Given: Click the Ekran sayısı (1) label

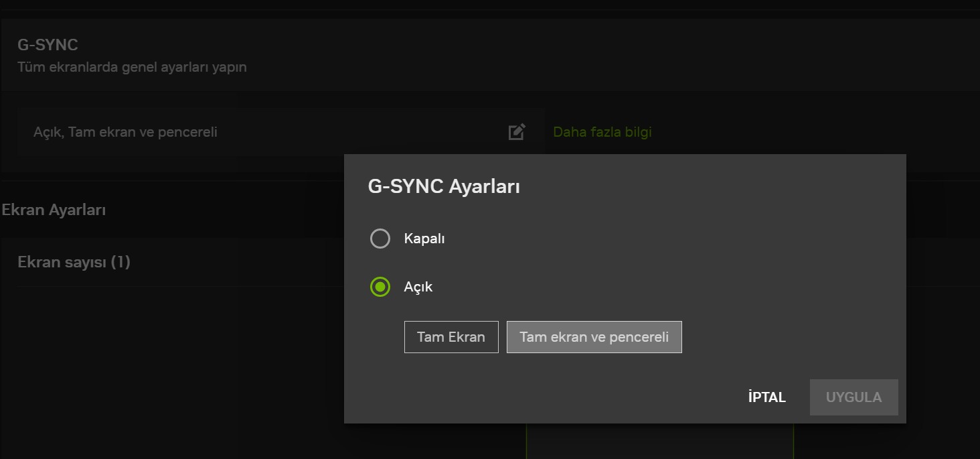Looking at the screenshot, I should [74, 262].
